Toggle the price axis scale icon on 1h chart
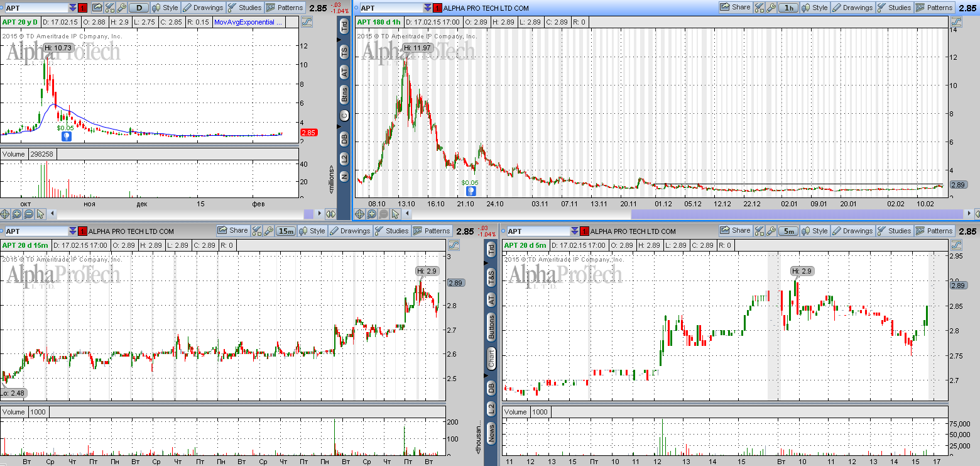Image resolution: width=980 pixels, height=466 pixels. point(955,22)
